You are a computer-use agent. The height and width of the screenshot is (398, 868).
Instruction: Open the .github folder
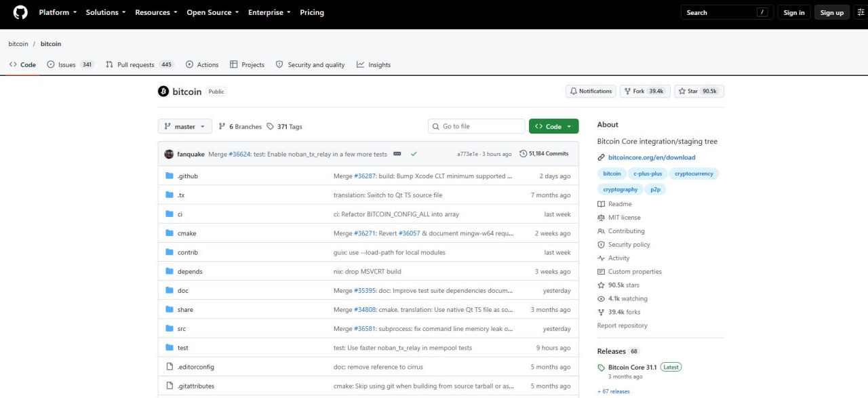pos(188,176)
